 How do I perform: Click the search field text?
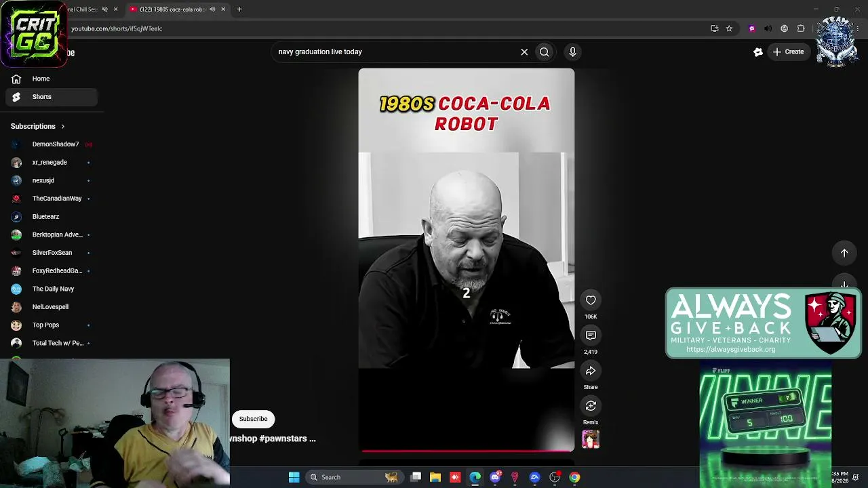[x=320, y=52]
